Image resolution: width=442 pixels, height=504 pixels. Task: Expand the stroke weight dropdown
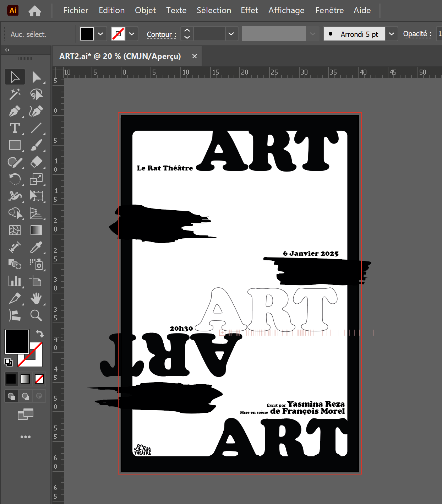pyautogui.click(x=231, y=34)
